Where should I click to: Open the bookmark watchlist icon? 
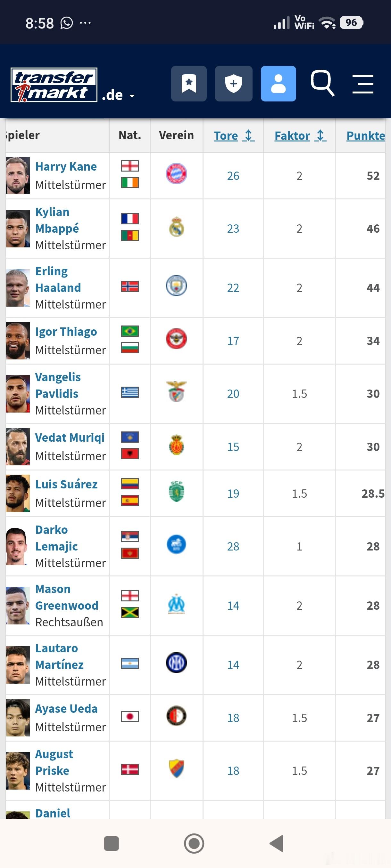(188, 84)
